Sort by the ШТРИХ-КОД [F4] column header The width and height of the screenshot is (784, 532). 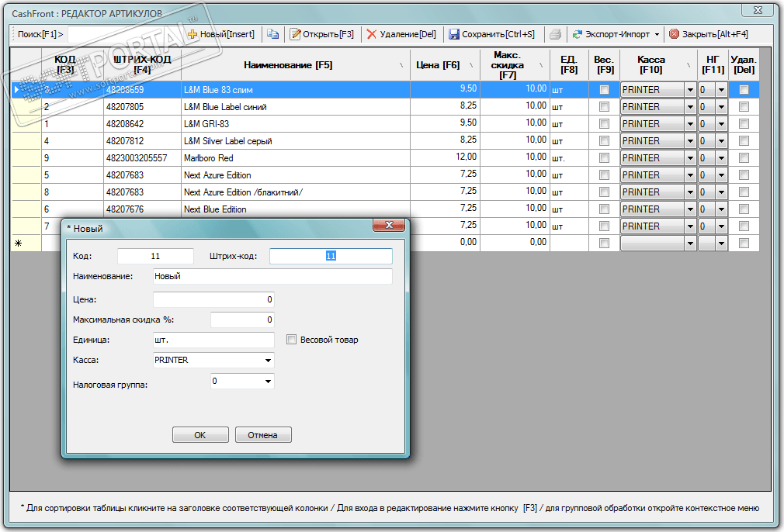142,65
